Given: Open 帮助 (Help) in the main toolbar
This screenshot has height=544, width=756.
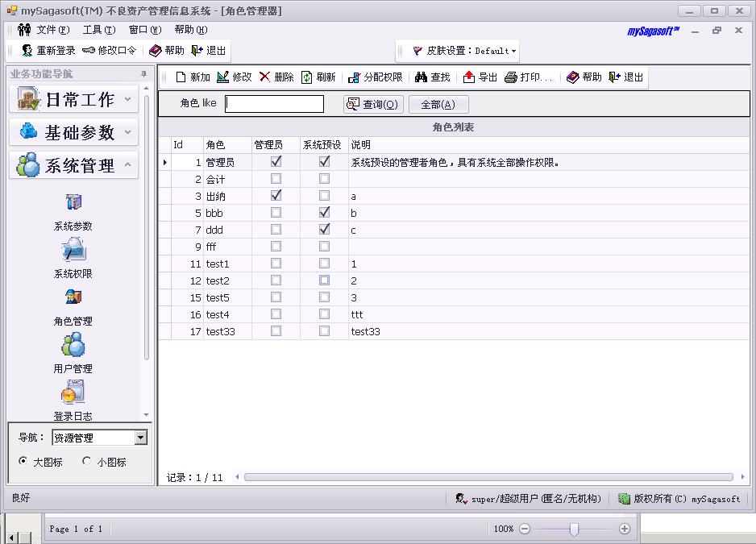Looking at the screenshot, I should [x=167, y=51].
